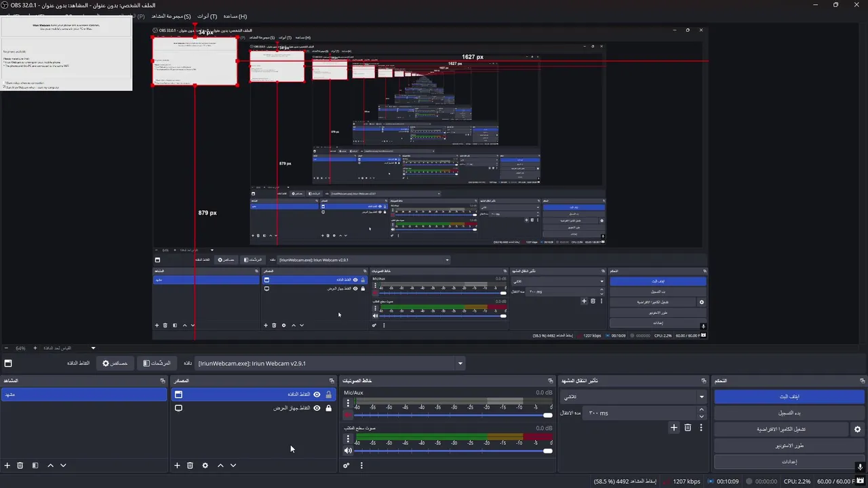Click the start recording button
Viewport: 868px width, 488px height.
(789, 413)
